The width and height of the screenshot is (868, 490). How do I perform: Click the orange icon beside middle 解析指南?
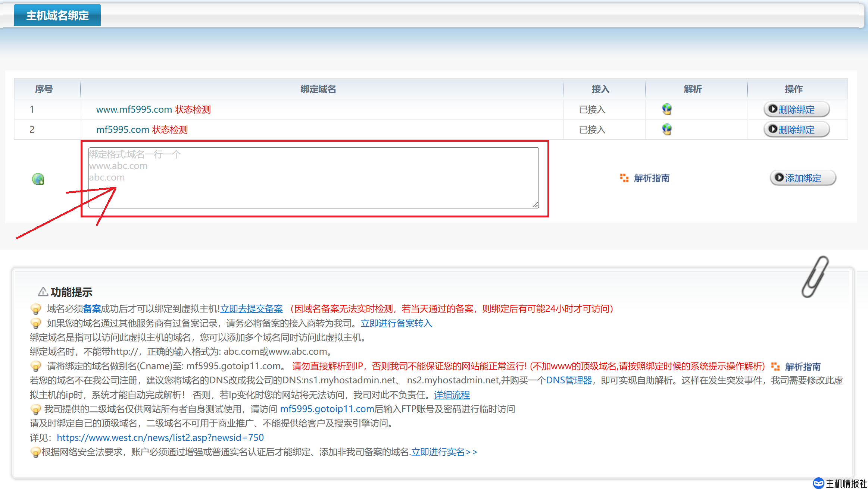tap(624, 178)
